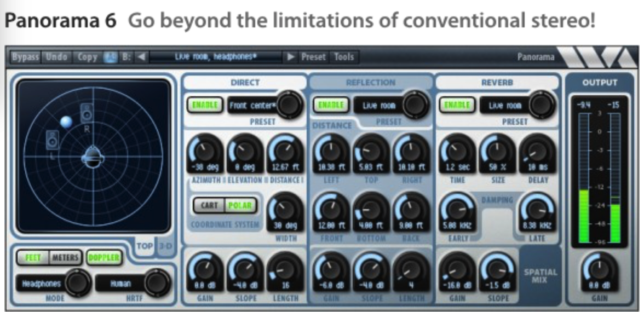Screen dimensions: 644x312
Task: Open the REFLECTION 'Live room' preset selector
Action: (x=379, y=106)
